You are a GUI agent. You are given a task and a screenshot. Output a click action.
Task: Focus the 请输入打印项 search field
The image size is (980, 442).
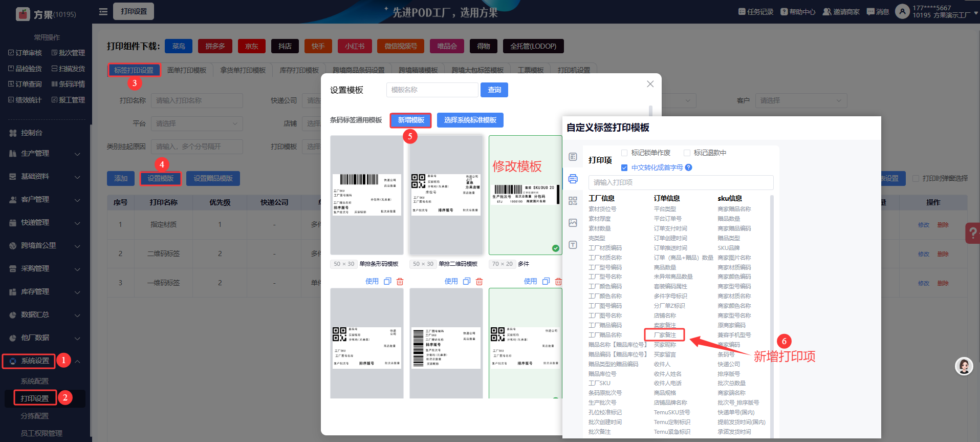(681, 182)
